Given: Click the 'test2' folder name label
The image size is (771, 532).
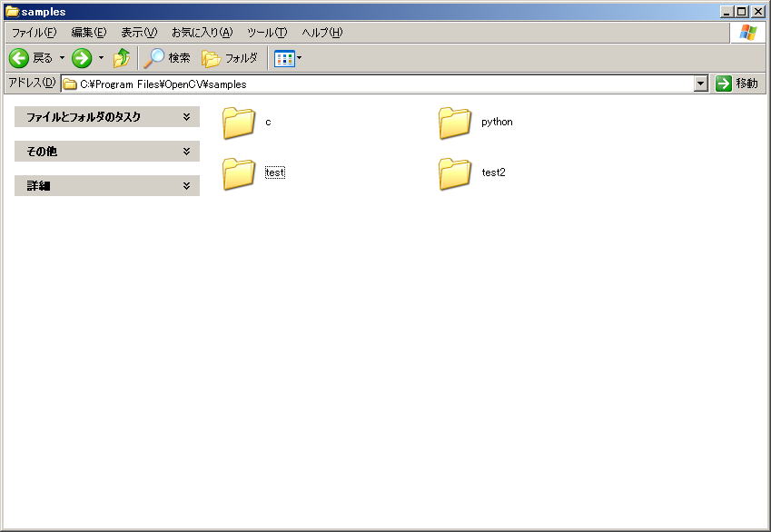Looking at the screenshot, I should (x=493, y=172).
